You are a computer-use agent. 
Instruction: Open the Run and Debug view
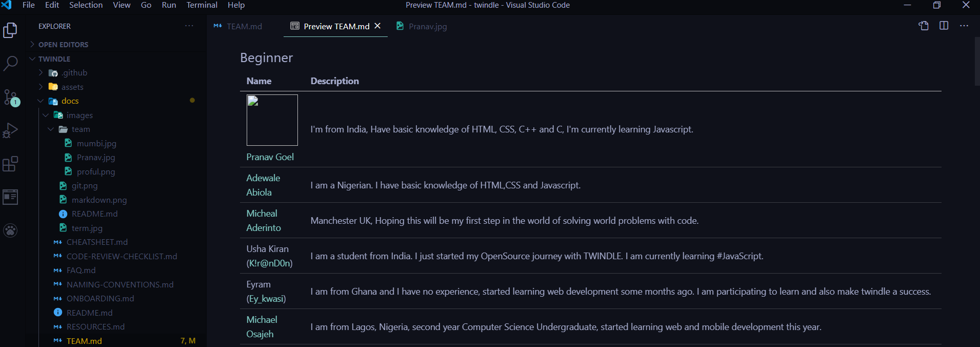(x=10, y=130)
